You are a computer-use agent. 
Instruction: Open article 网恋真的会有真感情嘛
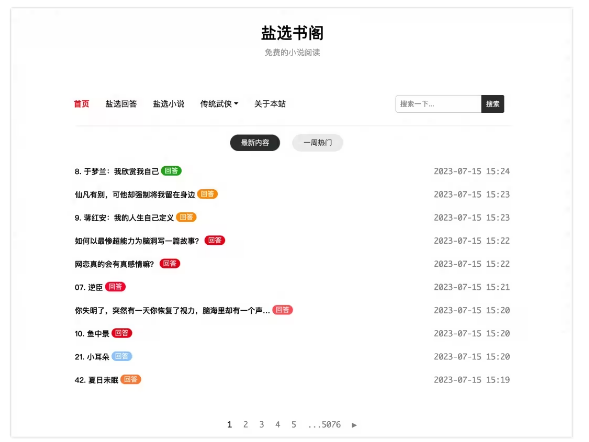click(x=114, y=264)
